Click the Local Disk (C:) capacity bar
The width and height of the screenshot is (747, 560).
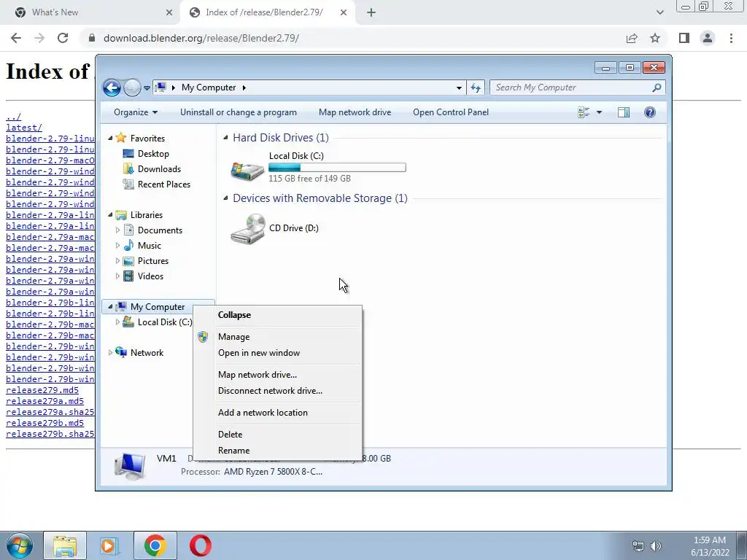[337, 167]
